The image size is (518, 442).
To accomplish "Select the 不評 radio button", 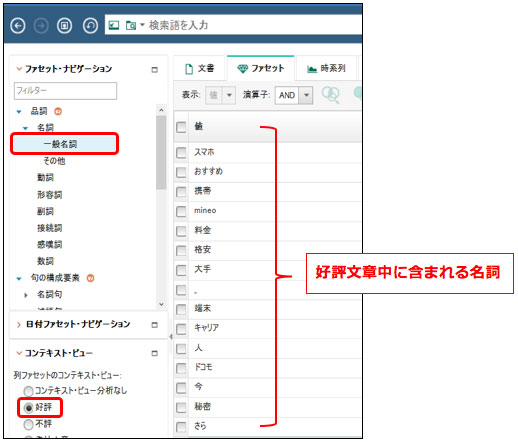I will pos(28,424).
